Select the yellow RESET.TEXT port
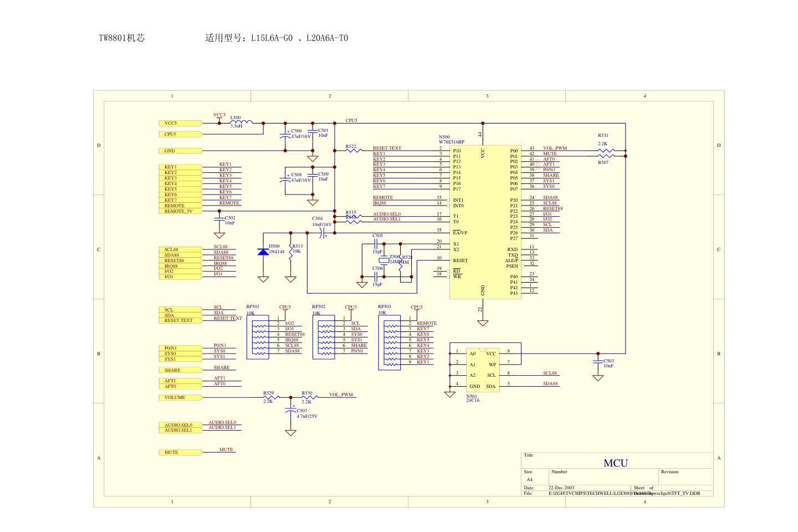Image resolution: width=798 pixels, height=532 pixels. click(x=181, y=320)
